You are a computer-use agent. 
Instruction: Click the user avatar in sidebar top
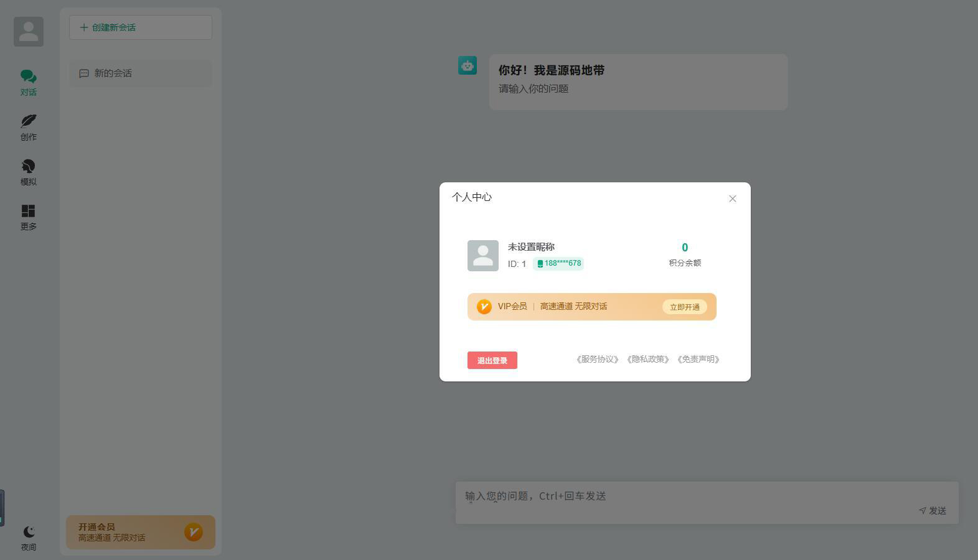(x=29, y=32)
